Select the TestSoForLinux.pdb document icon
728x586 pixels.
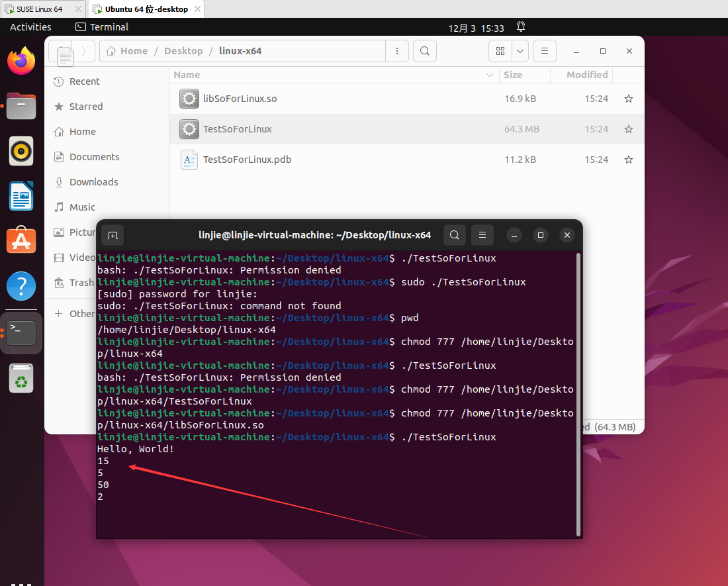coord(189,160)
